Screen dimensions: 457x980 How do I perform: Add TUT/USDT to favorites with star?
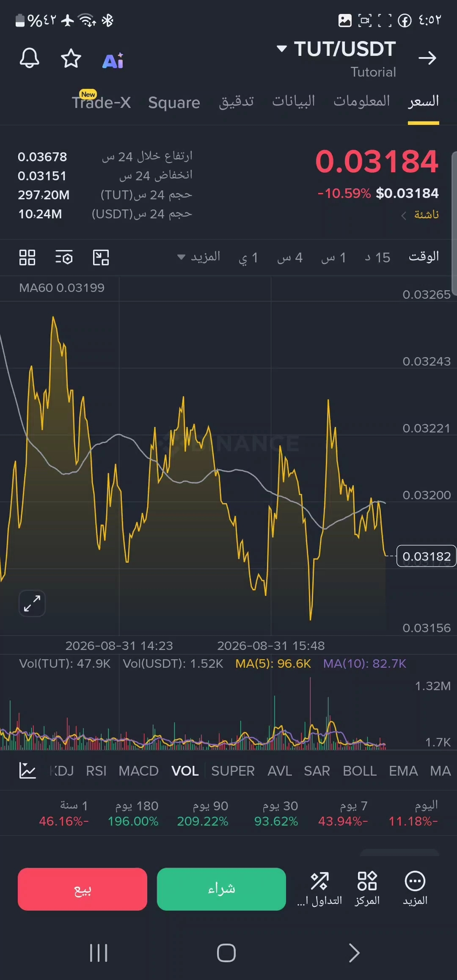coord(71,58)
